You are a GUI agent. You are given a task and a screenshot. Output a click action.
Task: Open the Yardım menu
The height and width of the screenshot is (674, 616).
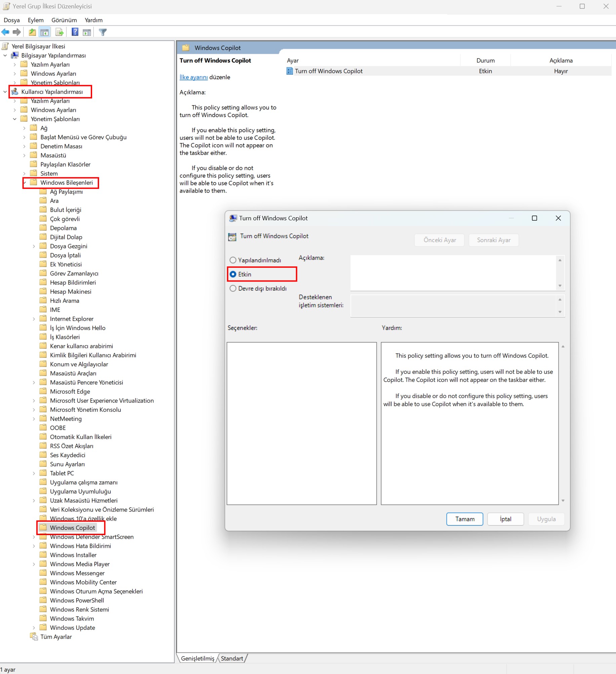coord(93,20)
